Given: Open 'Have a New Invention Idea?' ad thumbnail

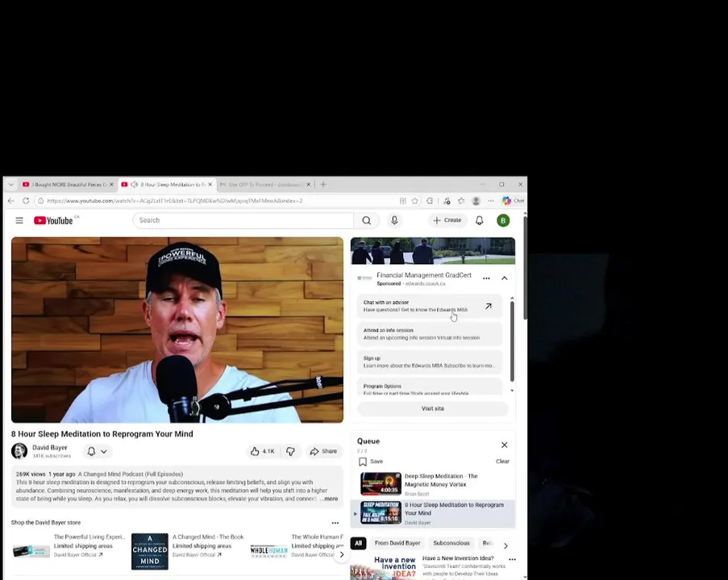Looking at the screenshot, I should 384,567.
